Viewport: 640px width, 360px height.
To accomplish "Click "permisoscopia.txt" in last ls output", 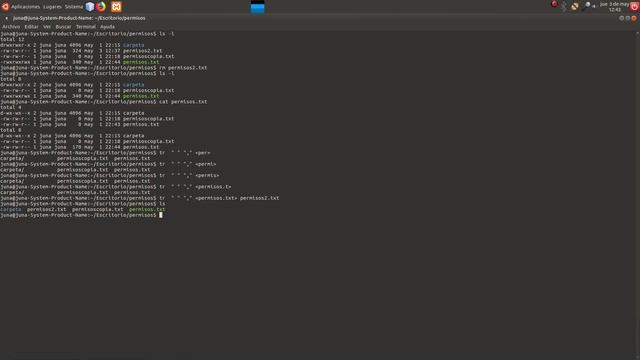I will click(x=98, y=209).
